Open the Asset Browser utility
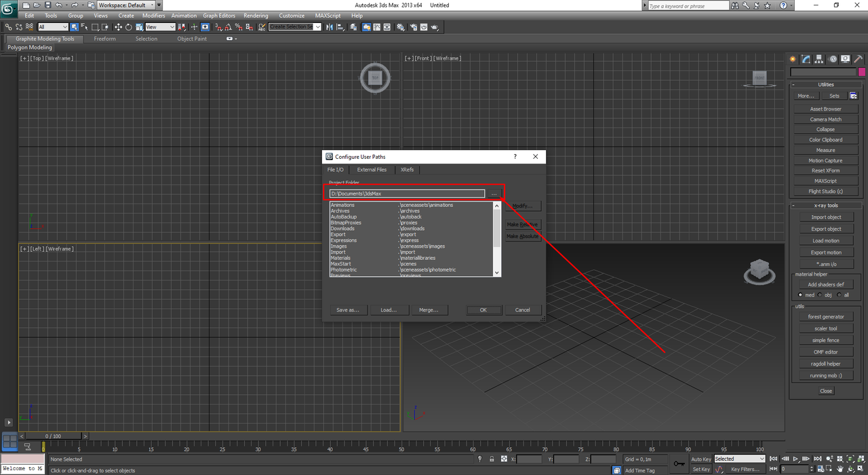Screen dimensions: 868x475 (x=825, y=109)
